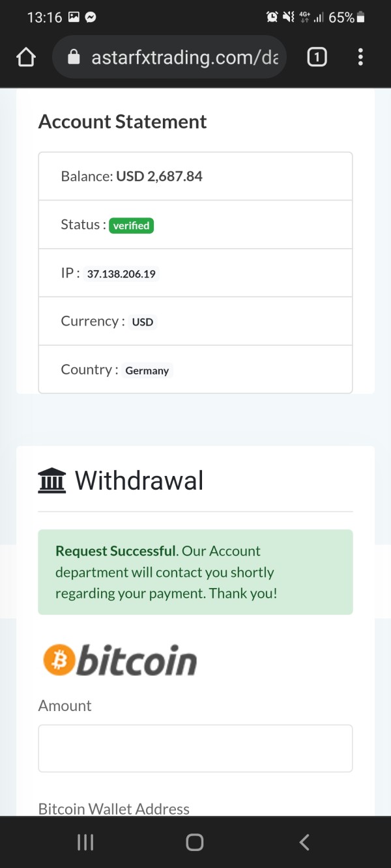This screenshot has width=391, height=868.
Task: Tap the IP address 37.138.206.19
Action: pyautogui.click(x=121, y=274)
